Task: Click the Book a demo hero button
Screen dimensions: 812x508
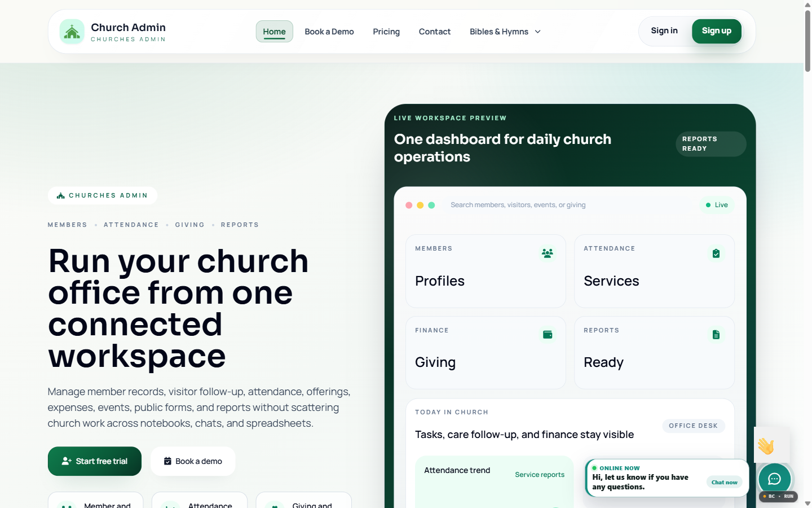Action: (x=193, y=461)
